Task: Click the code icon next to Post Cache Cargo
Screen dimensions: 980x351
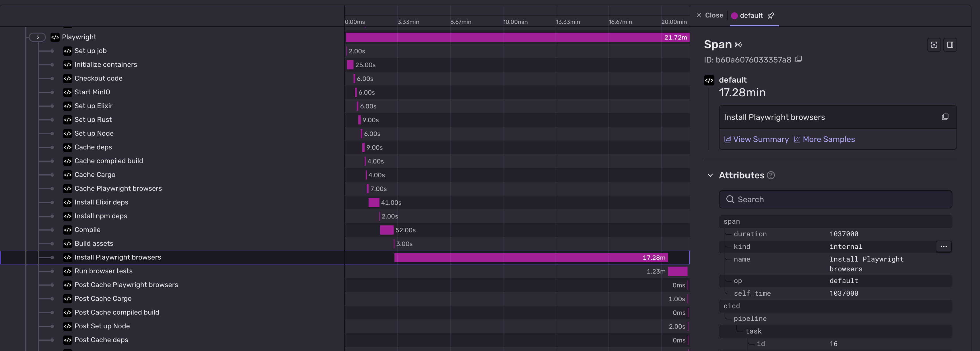Action: pyautogui.click(x=67, y=299)
